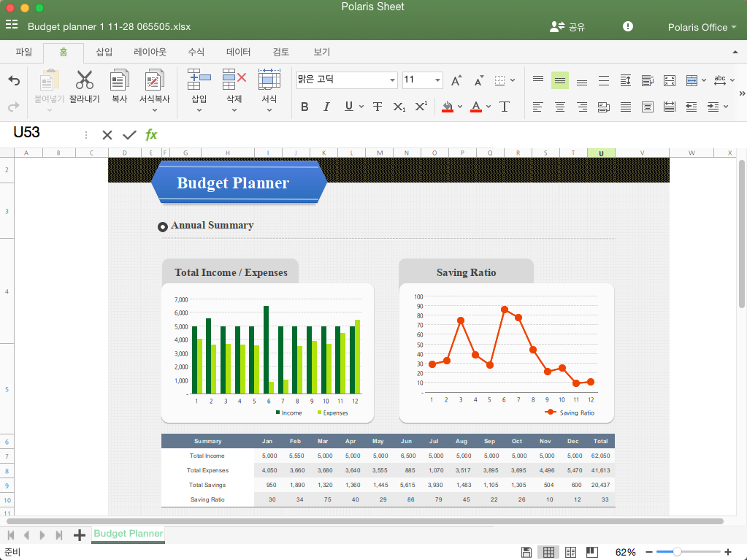This screenshot has width=747, height=560.
Task: Click the text effects T icon
Action: click(x=505, y=107)
